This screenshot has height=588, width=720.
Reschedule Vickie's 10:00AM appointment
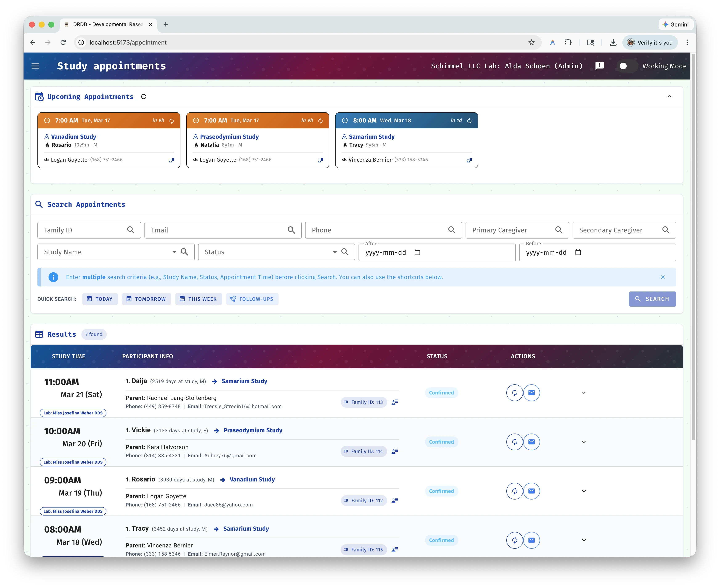(x=514, y=442)
